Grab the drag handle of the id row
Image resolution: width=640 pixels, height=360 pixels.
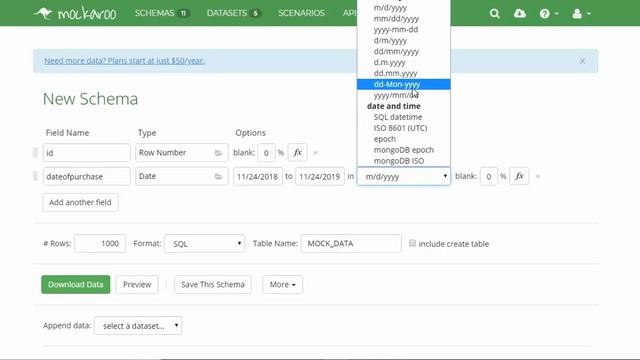pos(35,153)
